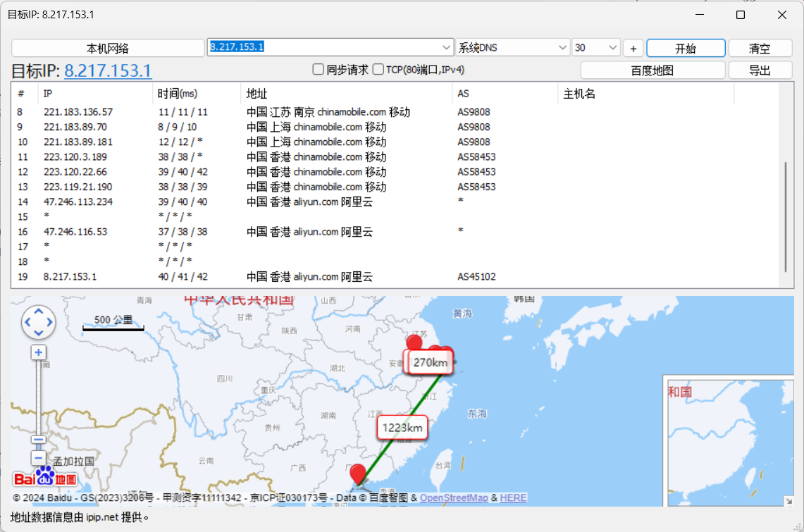Open the max hops dropdown showing 30
This screenshot has width=804, height=532.
pyautogui.click(x=596, y=48)
